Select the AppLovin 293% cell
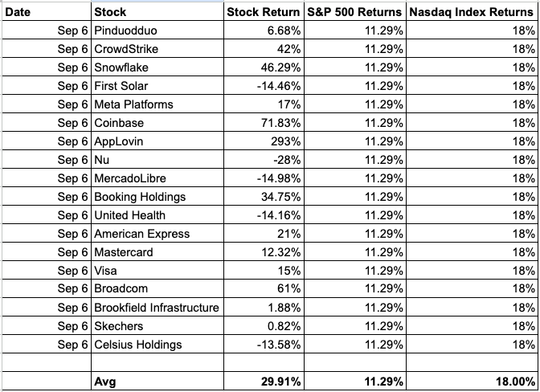Screen dimensions: 540x392 tap(264, 141)
